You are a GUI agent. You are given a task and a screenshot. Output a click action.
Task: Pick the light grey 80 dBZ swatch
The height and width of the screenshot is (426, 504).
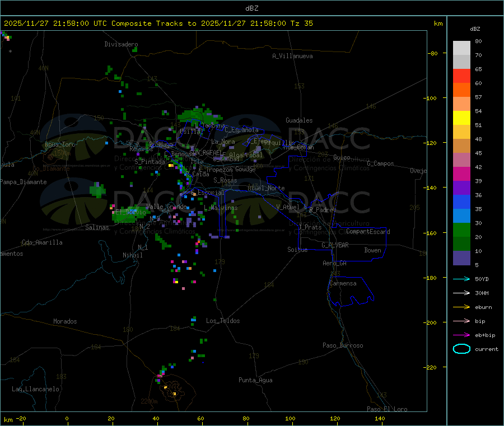pyautogui.click(x=461, y=48)
